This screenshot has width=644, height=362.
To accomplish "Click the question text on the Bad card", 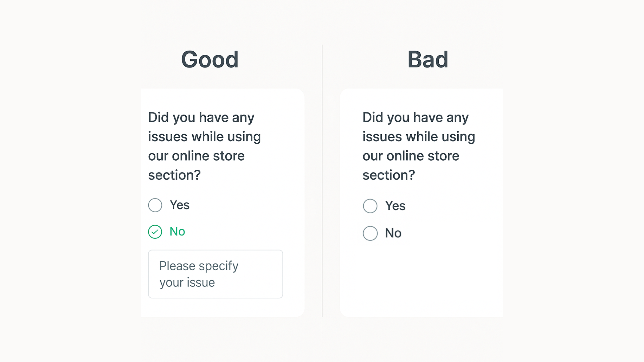I will click(419, 146).
